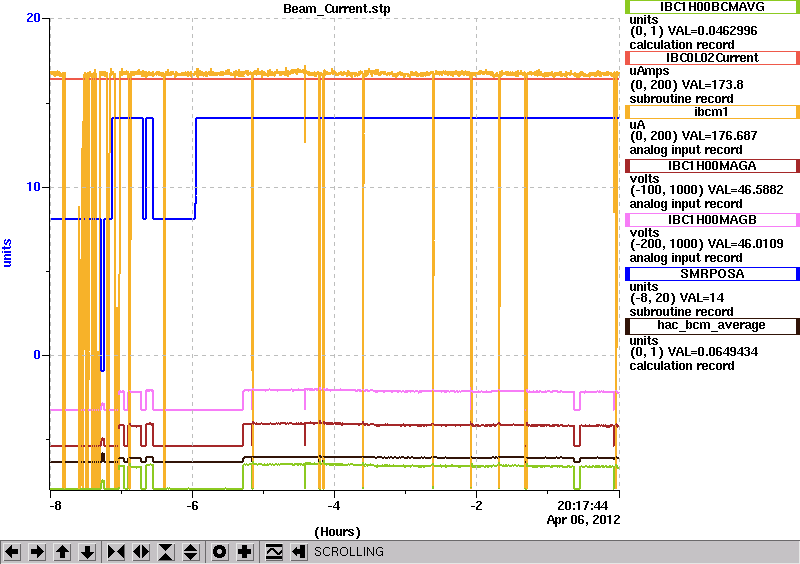This screenshot has height=564, width=800.
Task: Click the x-axis tick label -6
Action: [x=192, y=506]
